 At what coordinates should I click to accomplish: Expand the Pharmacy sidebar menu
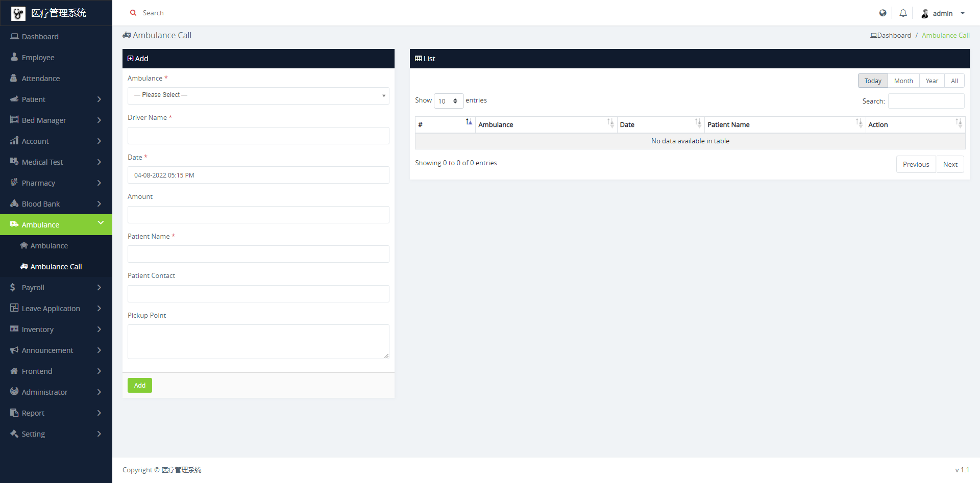pos(56,183)
